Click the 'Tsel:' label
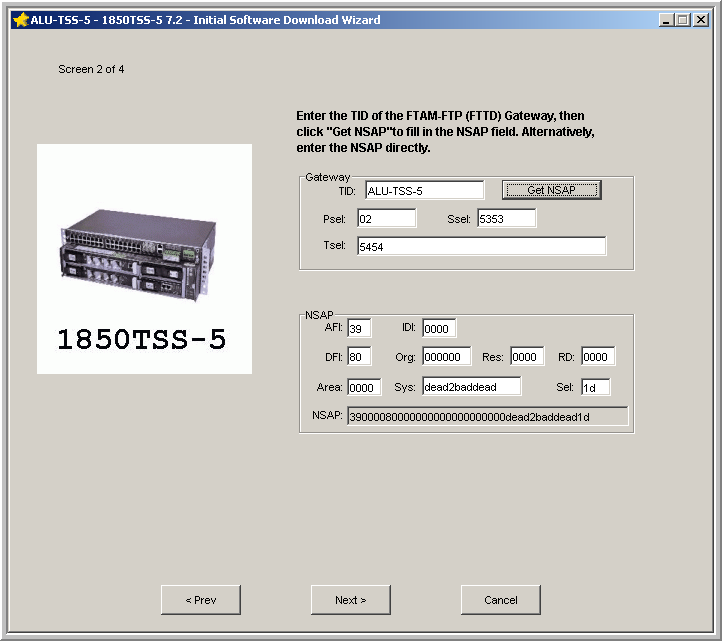The image size is (722, 641). [334, 245]
